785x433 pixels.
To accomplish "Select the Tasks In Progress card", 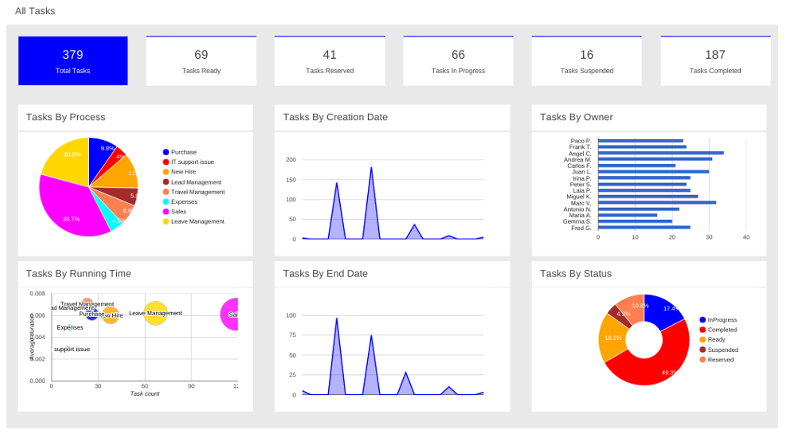I will (x=458, y=60).
